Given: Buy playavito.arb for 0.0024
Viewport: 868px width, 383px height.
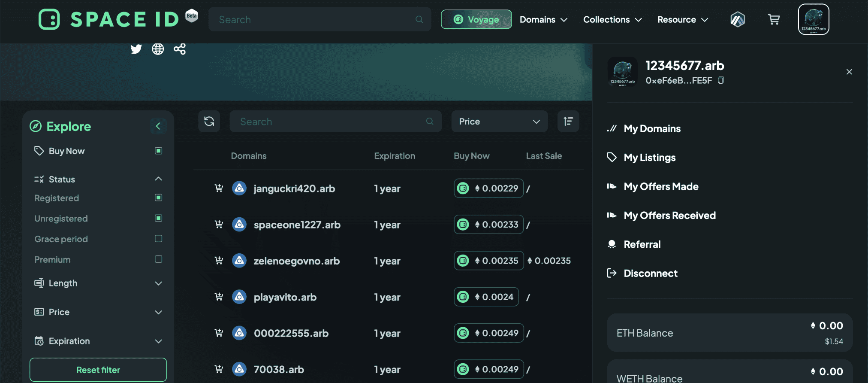Looking at the screenshot, I should 486,297.
